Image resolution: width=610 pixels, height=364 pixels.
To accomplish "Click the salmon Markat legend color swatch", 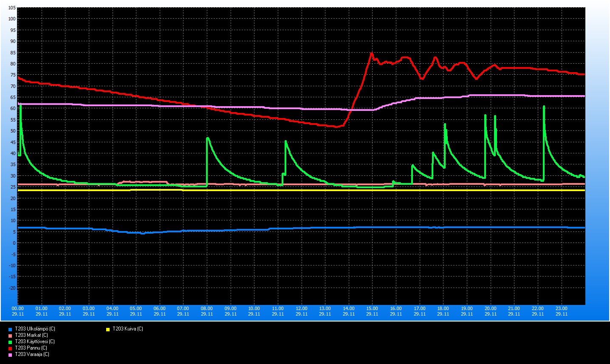I will coord(10,336).
